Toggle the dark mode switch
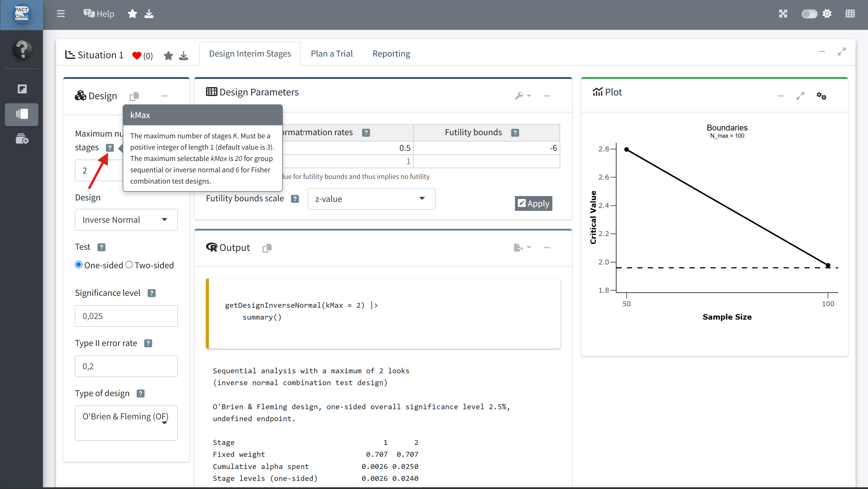Viewport: 868px width, 489px height. [809, 13]
